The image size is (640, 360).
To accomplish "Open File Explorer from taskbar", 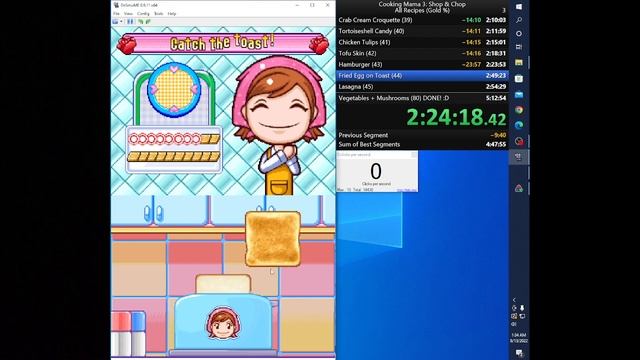I will [519, 62].
